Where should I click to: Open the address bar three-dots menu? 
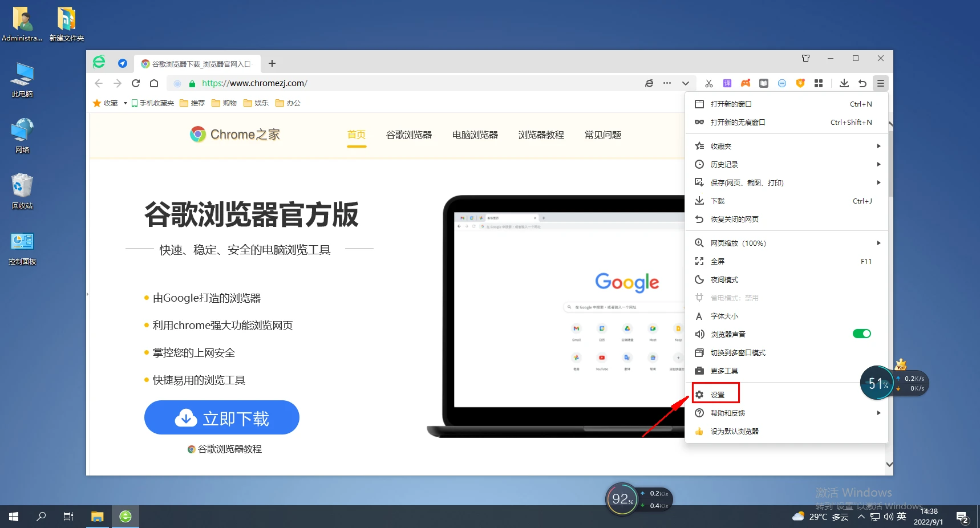coord(667,83)
